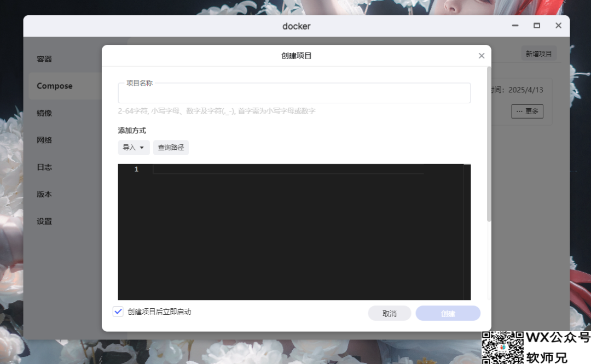591x364 pixels.
Task: Minimize the docker window
Action: (515, 26)
